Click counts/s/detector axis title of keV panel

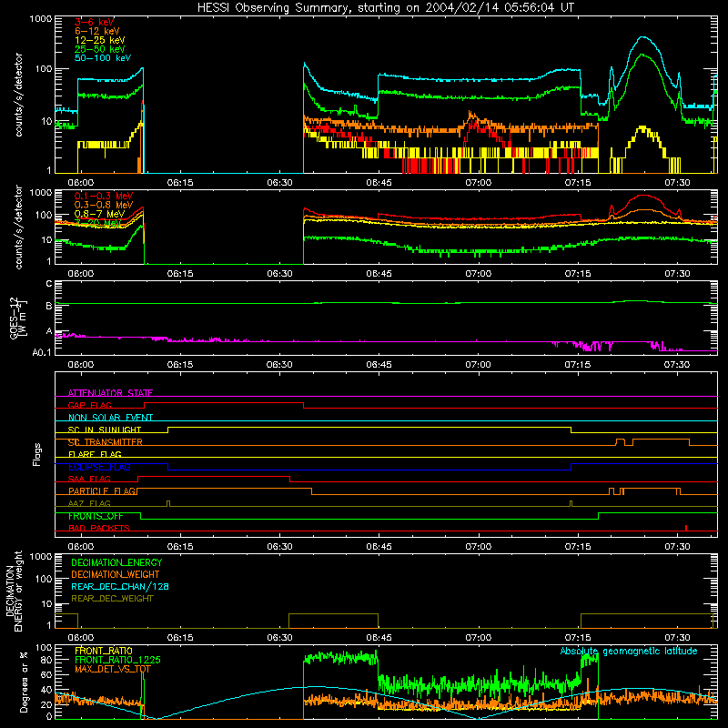[x=18, y=95]
